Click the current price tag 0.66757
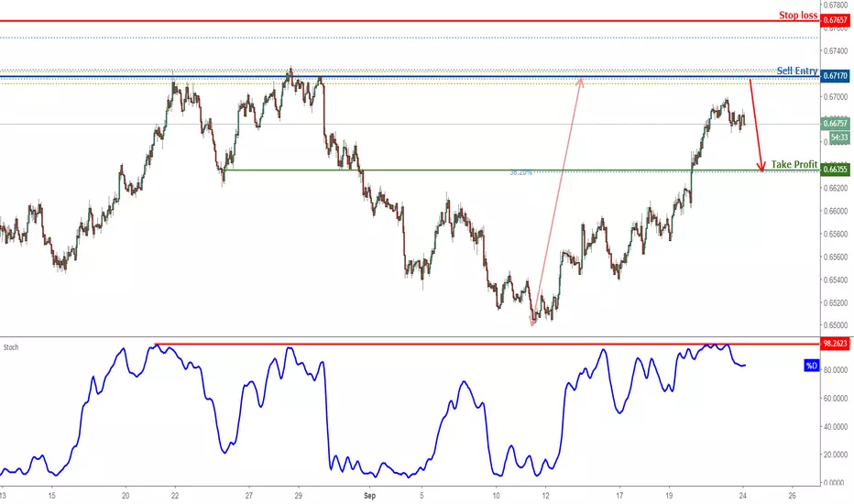854x504 pixels. (835, 124)
